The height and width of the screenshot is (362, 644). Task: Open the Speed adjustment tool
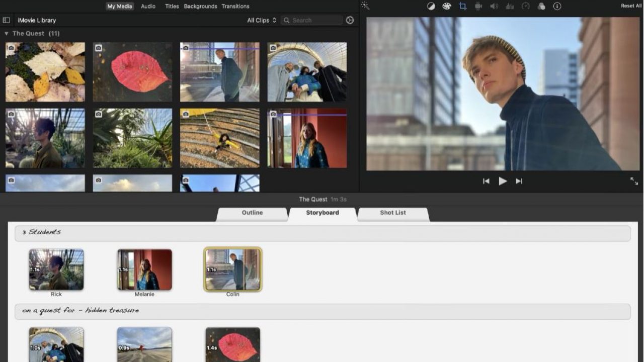[x=525, y=6]
